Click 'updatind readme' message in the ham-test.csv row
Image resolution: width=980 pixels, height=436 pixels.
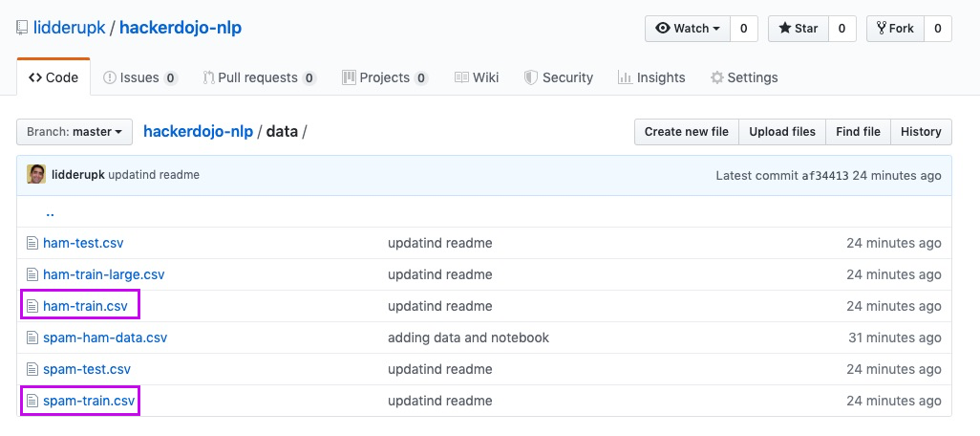point(440,243)
